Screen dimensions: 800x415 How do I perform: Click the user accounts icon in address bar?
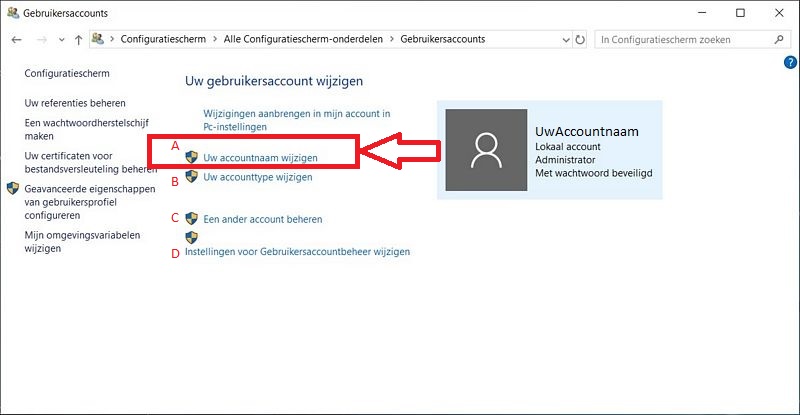click(98, 39)
